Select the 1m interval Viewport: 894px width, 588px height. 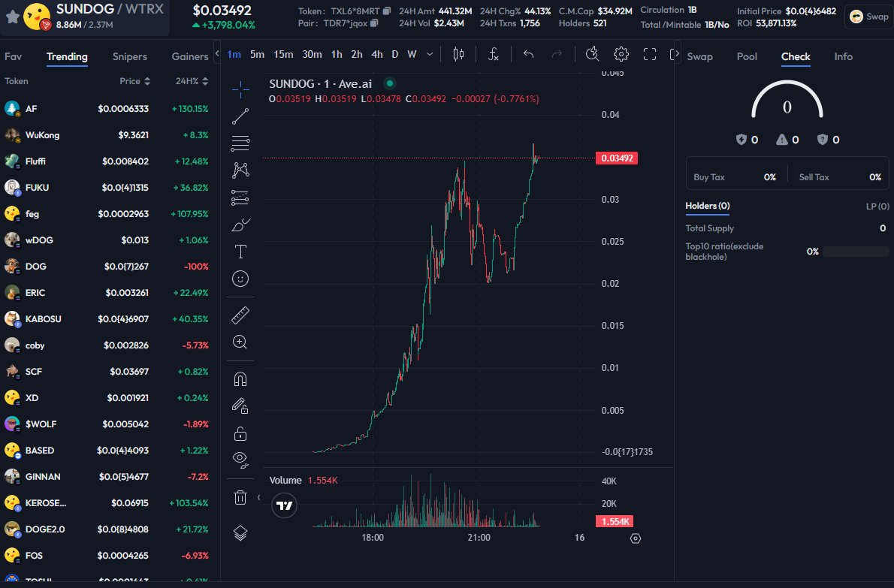[234, 54]
